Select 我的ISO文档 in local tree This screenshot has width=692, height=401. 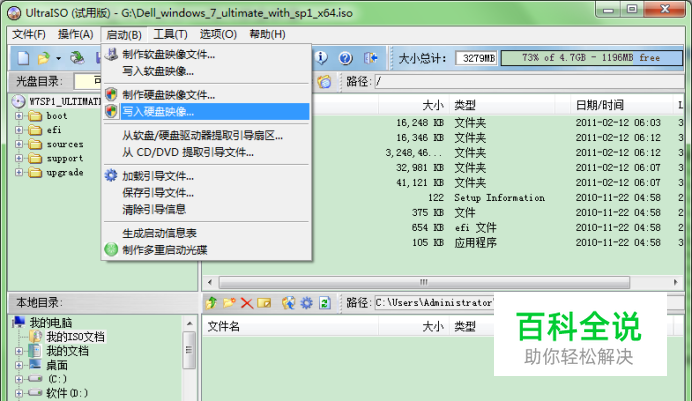[x=75, y=337]
